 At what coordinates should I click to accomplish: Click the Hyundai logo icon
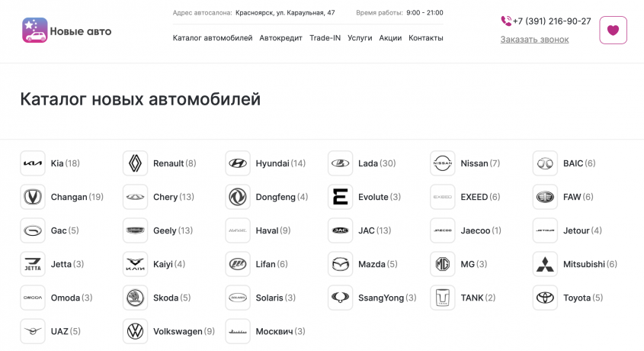click(238, 163)
